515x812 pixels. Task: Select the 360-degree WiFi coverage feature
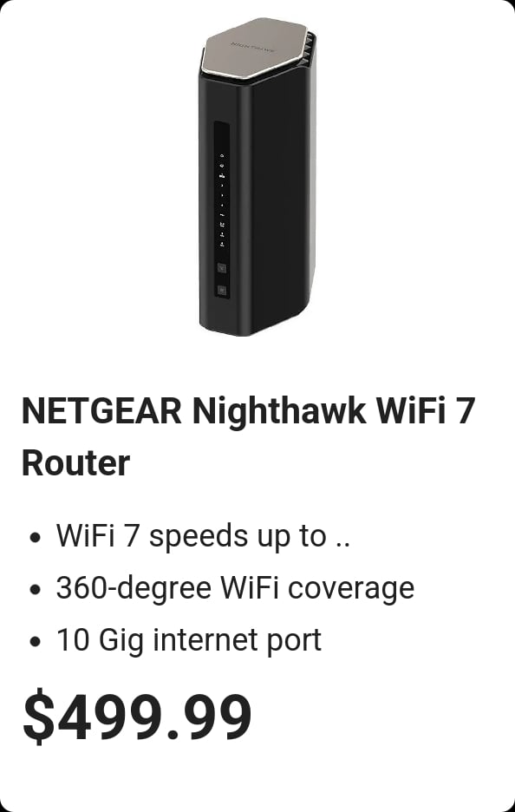(x=235, y=589)
